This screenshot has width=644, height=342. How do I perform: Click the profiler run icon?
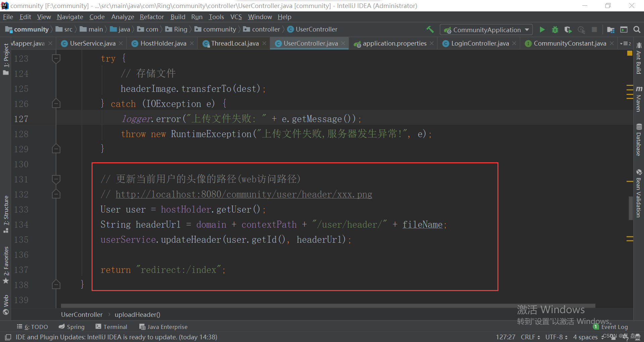click(x=581, y=30)
